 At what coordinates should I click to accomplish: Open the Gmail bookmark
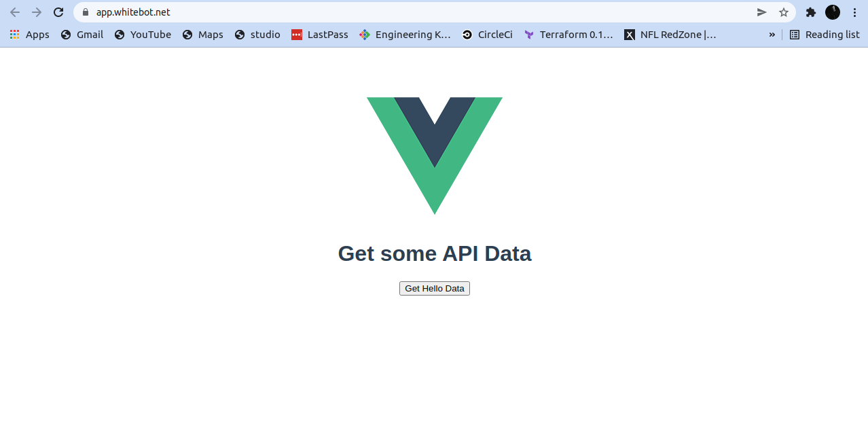(x=82, y=35)
